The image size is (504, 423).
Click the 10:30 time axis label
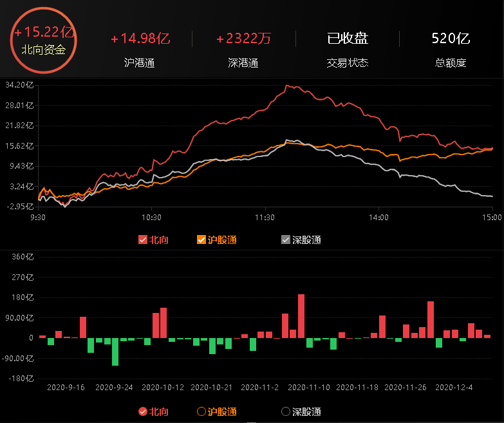pos(151,218)
